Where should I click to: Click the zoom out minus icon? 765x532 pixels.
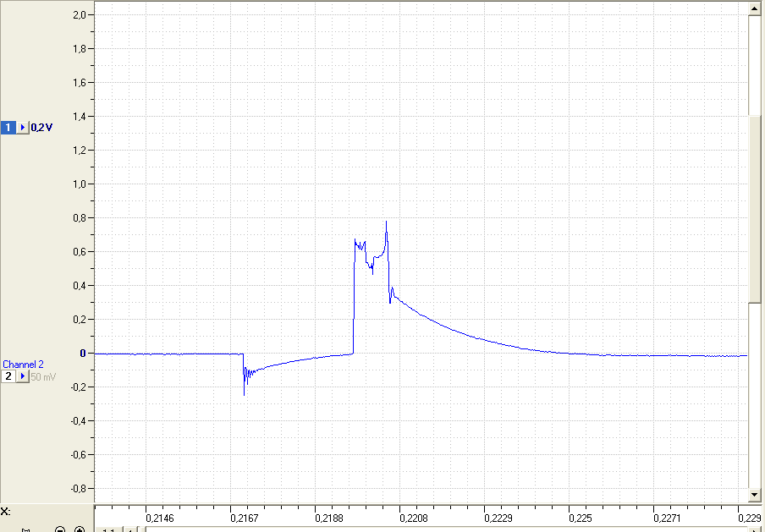click(60, 529)
